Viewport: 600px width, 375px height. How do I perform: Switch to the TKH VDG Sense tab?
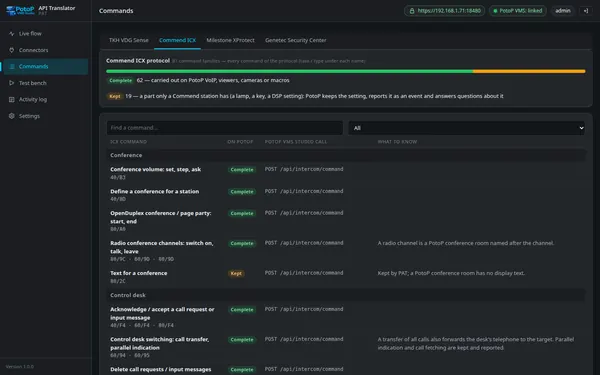tap(129, 40)
